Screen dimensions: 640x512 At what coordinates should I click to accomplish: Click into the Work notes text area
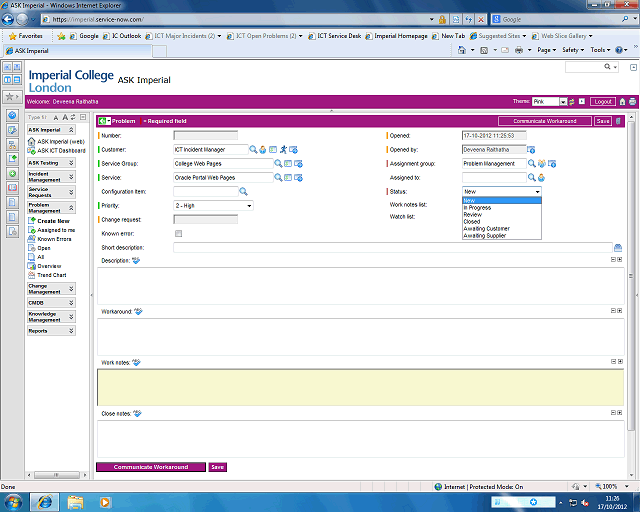tap(360, 386)
